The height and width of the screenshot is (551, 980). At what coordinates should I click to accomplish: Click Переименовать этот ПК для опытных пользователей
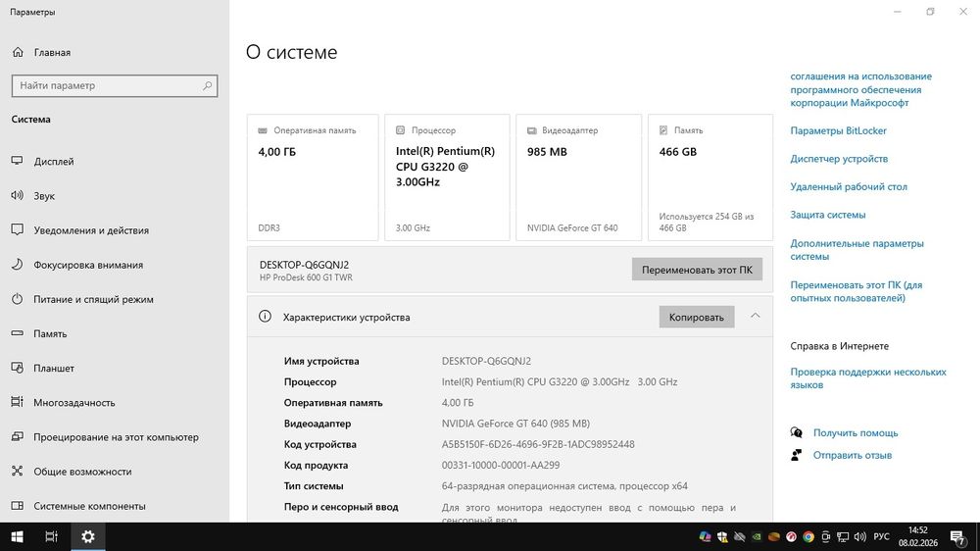[856, 291]
